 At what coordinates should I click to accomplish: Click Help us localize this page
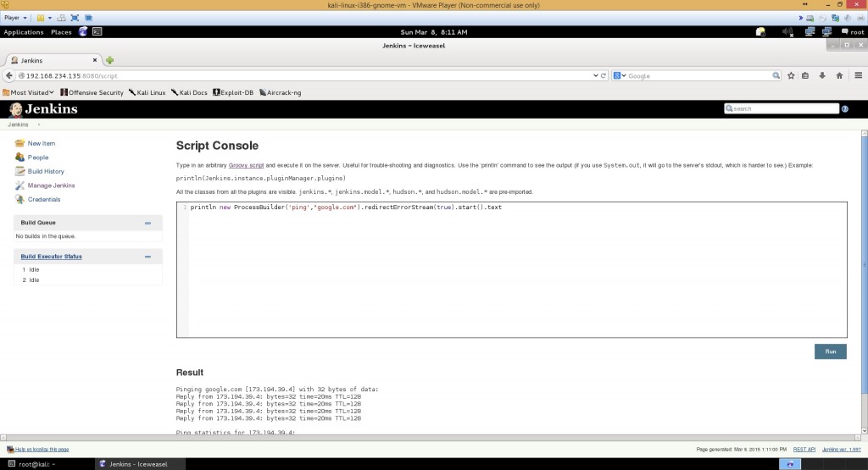point(42,450)
